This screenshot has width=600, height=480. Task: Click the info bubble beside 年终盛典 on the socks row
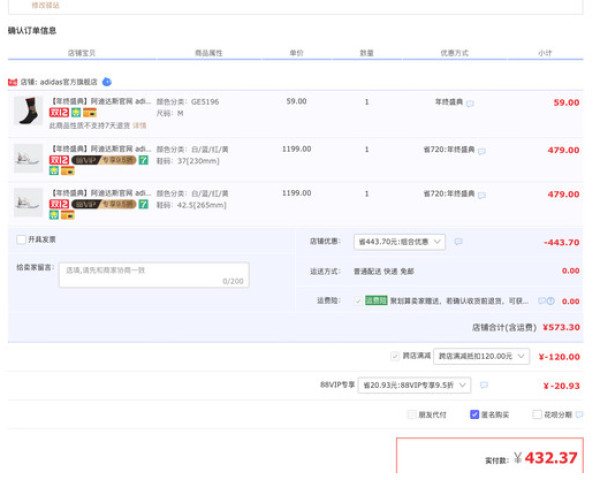pyautogui.click(x=470, y=103)
